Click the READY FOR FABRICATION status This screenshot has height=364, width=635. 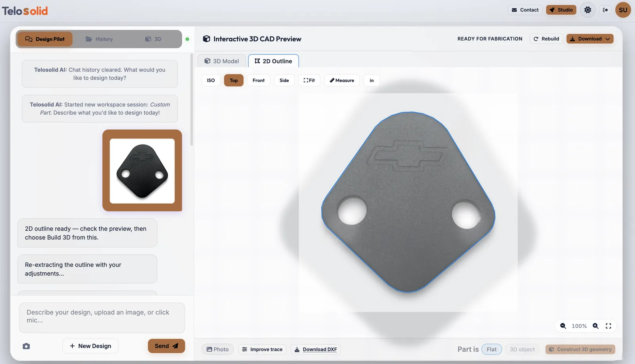coord(490,39)
